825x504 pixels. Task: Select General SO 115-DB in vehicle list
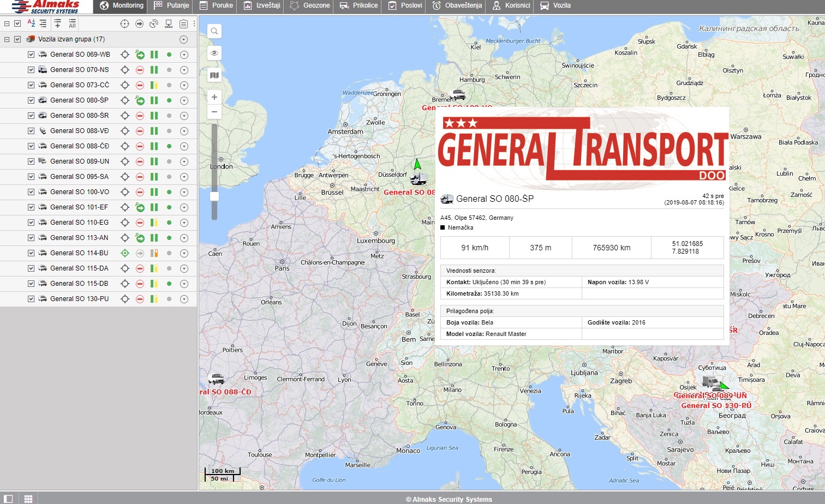(79, 284)
